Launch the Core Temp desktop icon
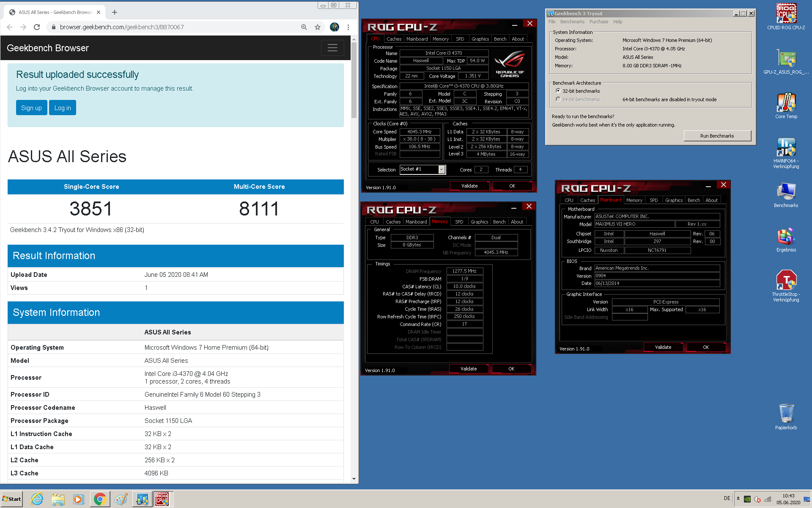812x508 pixels. (x=786, y=106)
